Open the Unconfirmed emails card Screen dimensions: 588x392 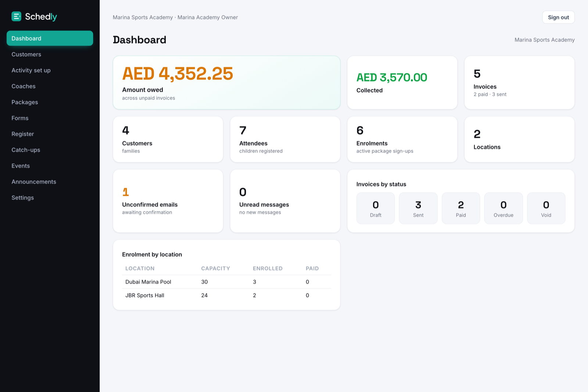(168, 201)
